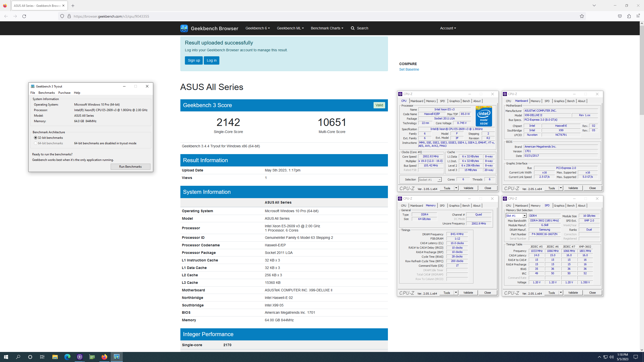Open the Help menu in Geekbench 3
Screen dimensions: 644x362
[x=77, y=93]
